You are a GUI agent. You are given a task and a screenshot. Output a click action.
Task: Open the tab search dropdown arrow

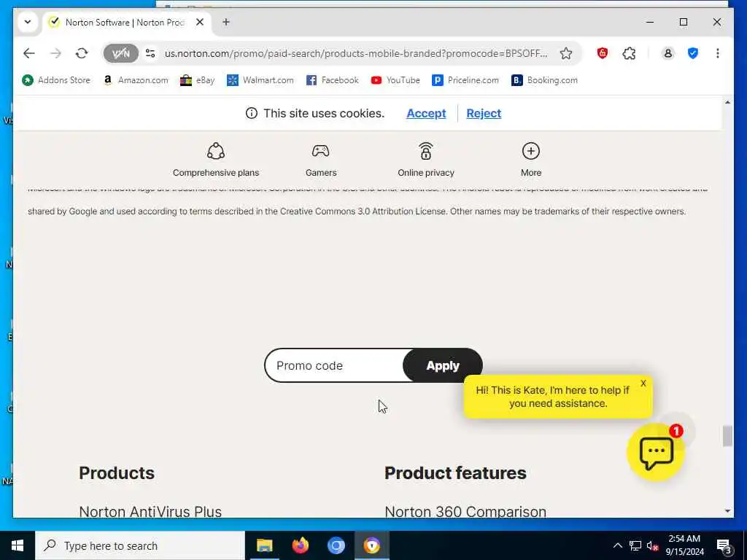coord(28,22)
